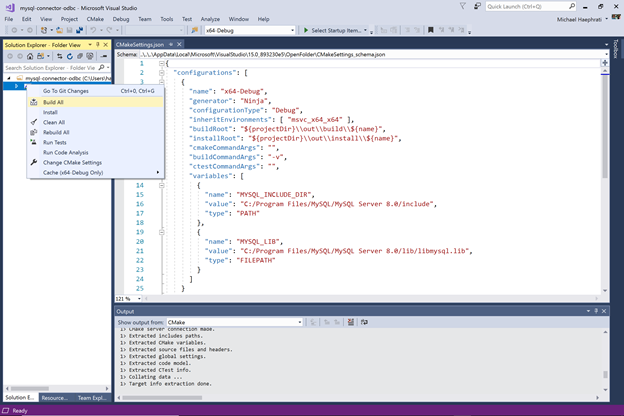The image size is (624, 416).
Task: Click the Quick Launch magnifier icon
Action: 571,6
